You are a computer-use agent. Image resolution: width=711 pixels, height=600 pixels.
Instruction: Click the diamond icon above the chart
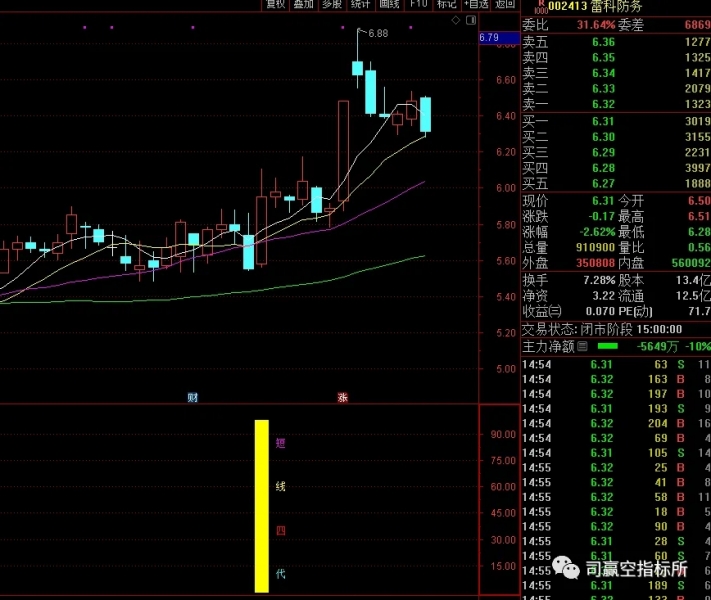[456, 20]
